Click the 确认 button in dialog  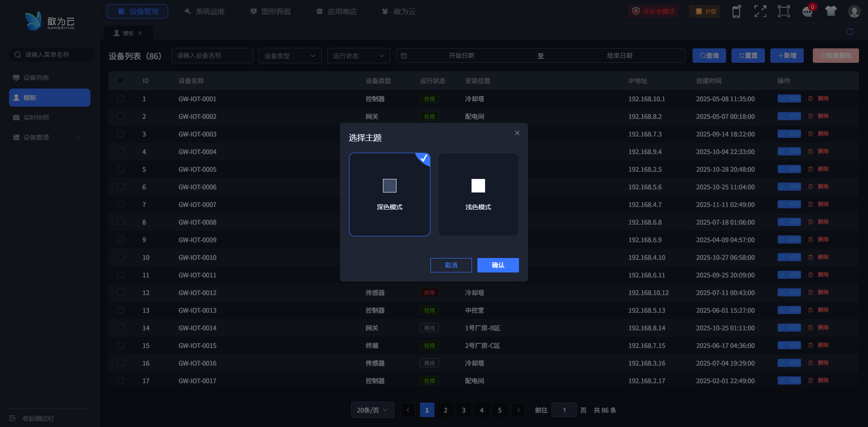click(498, 265)
